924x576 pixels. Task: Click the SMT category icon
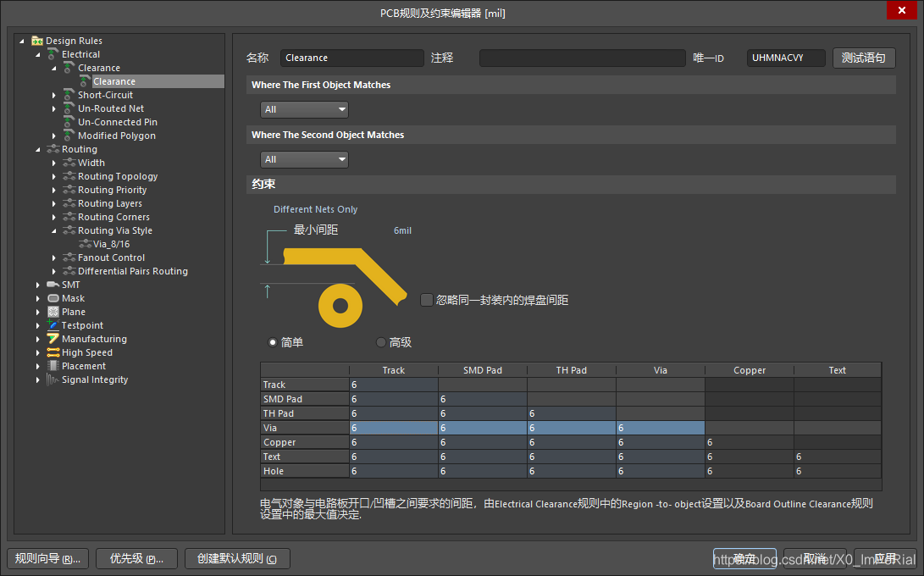pos(53,285)
